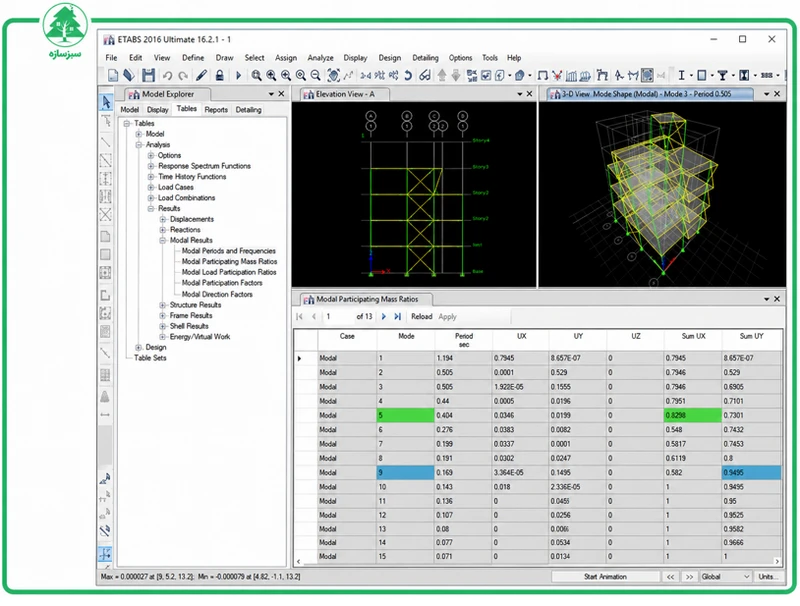
Task: Click the Lock model padlock icon
Action: [x=219, y=75]
